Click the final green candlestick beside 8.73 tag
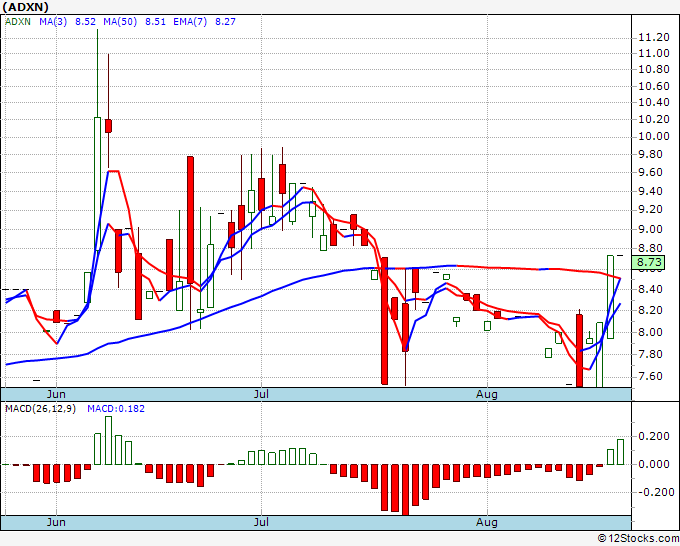The height and width of the screenshot is (546, 680). click(x=610, y=297)
